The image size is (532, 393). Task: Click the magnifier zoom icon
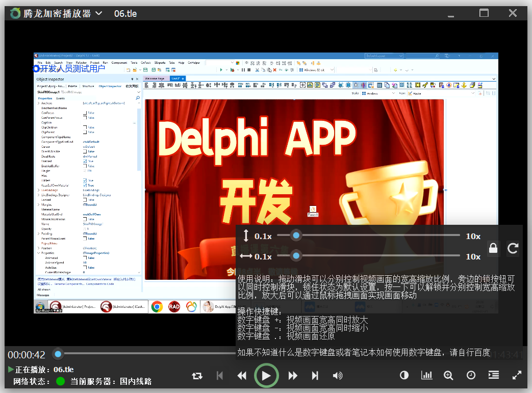point(448,375)
